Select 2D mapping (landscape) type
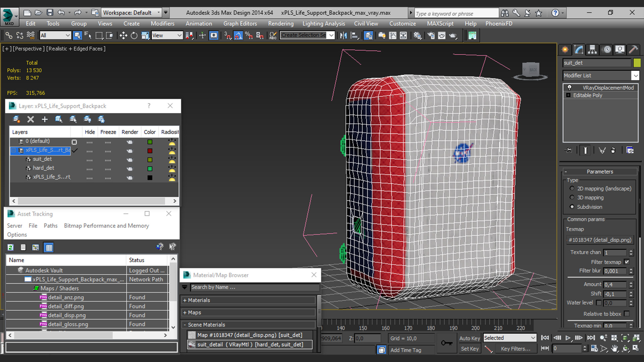The image size is (644, 362). pyautogui.click(x=572, y=188)
